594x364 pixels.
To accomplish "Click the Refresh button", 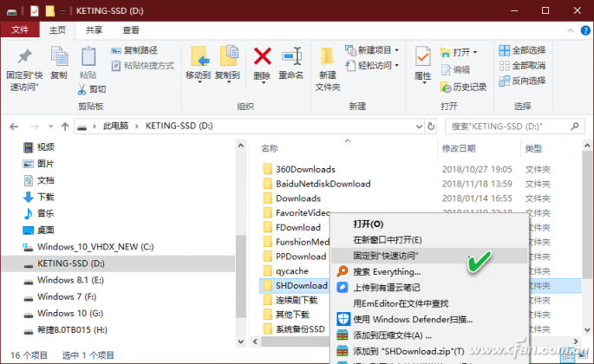I will [x=431, y=127].
